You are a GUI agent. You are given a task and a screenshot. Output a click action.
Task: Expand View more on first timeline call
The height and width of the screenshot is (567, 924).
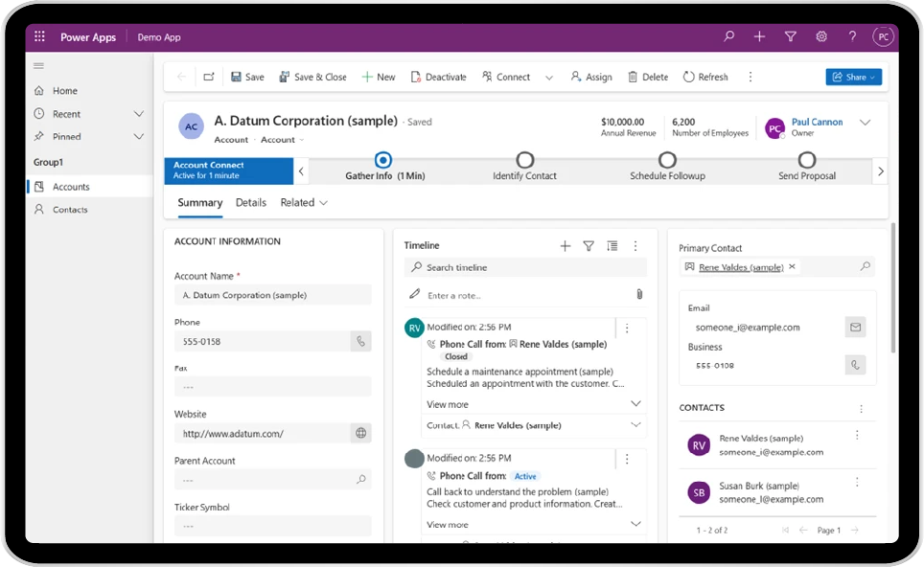pos(448,404)
